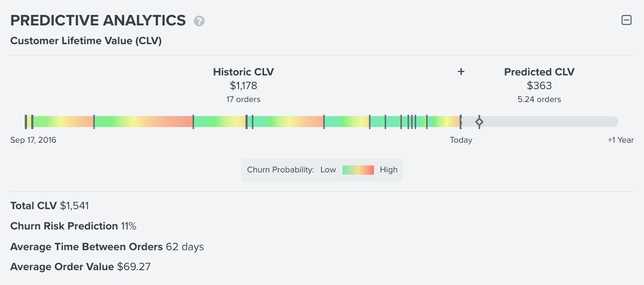
Task: Click the Historic CLV heading
Action: (243, 72)
